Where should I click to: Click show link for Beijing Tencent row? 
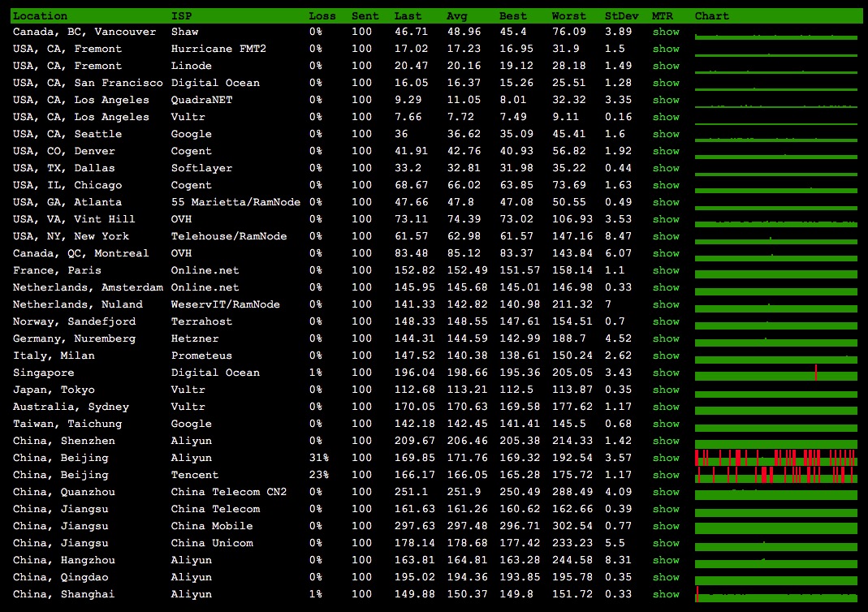pos(666,475)
